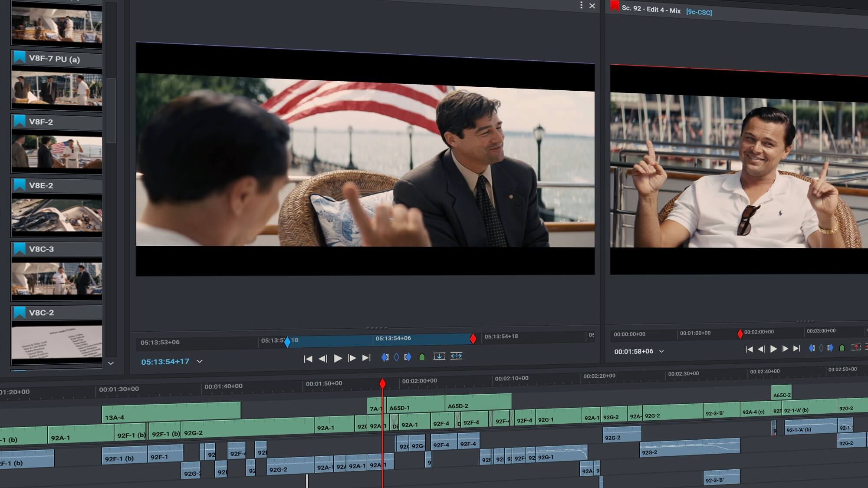The height and width of the screenshot is (488, 868).
Task: Expand the 00:01:58+06 timecode dropdown
Action: coord(661,351)
